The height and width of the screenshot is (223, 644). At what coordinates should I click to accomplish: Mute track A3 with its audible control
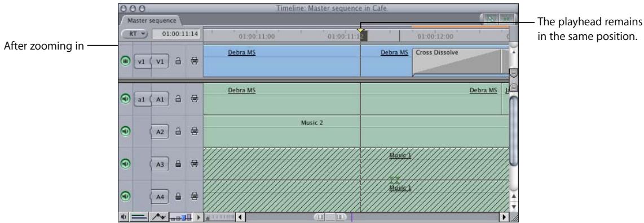(125, 163)
